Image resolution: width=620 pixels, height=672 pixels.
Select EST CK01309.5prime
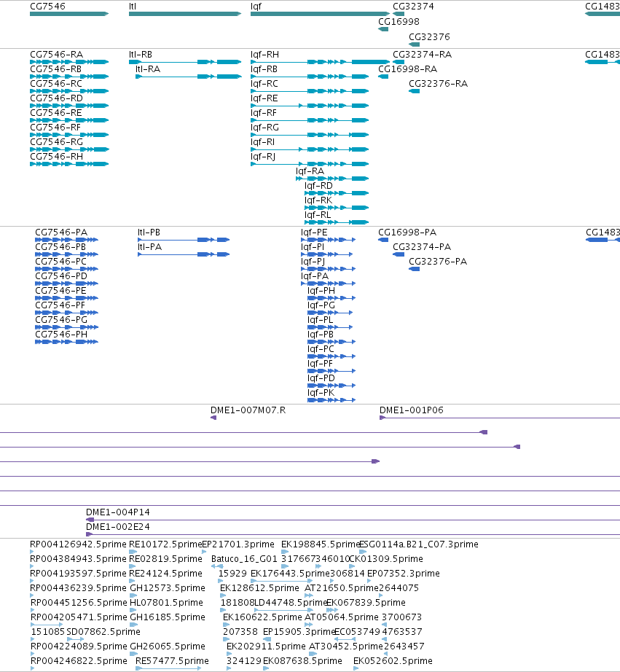[386, 559]
